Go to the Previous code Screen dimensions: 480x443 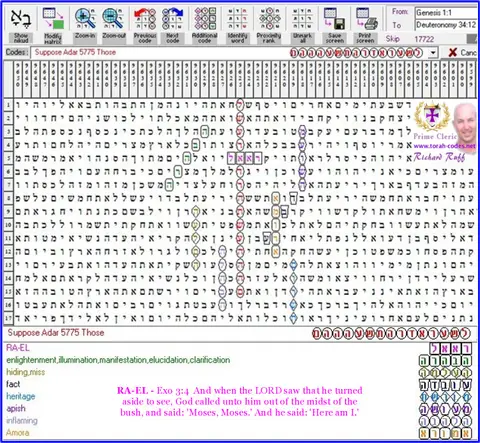coord(145,25)
